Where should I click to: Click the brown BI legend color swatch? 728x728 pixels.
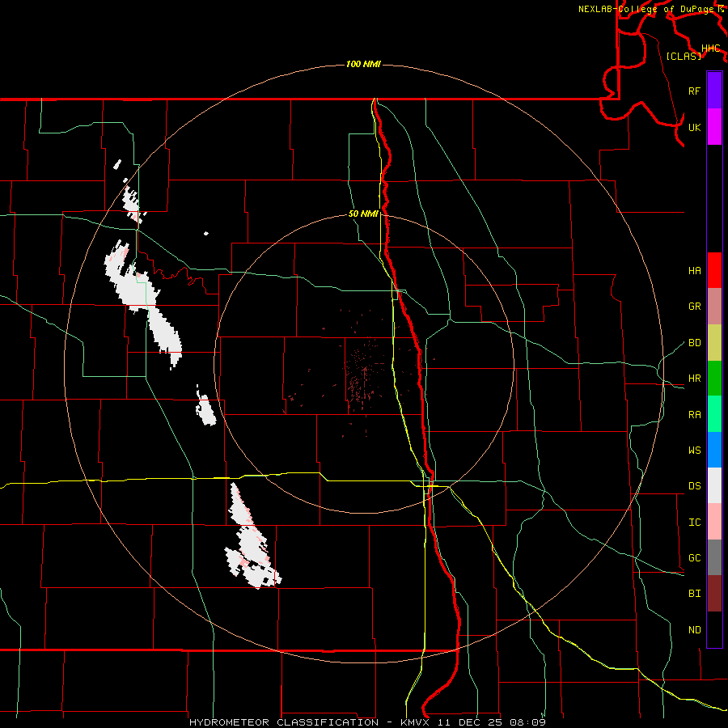tap(714, 594)
